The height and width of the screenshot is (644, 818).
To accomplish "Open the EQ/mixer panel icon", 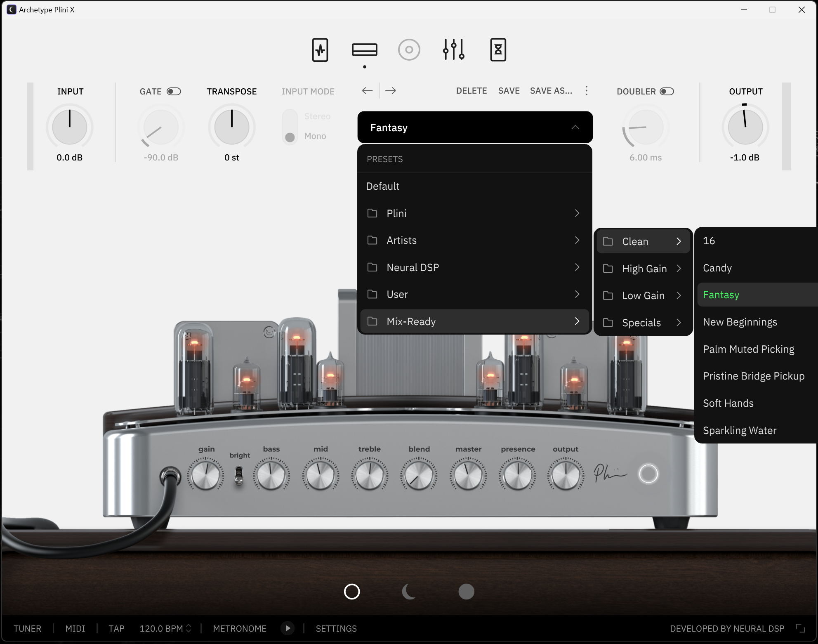I will coord(453,50).
